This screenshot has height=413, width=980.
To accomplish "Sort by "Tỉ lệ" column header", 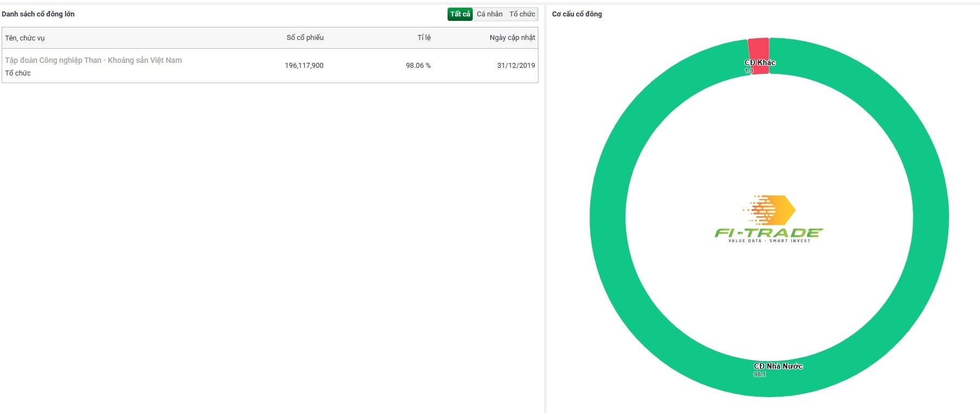I will pos(424,38).
